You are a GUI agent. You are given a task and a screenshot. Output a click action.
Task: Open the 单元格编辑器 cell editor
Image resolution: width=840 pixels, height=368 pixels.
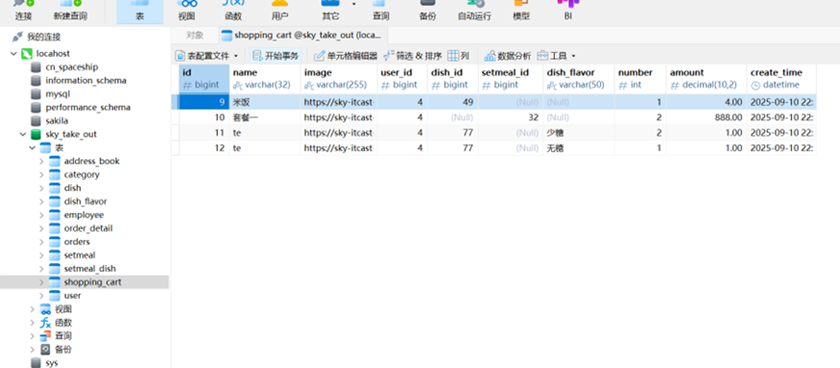pos(346,56)
